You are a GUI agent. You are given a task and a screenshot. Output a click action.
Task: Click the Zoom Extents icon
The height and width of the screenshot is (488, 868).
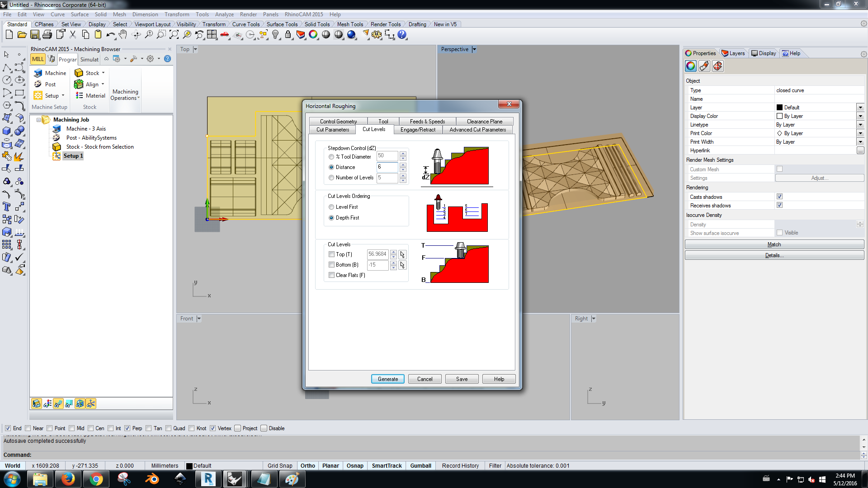coord(174,34)
